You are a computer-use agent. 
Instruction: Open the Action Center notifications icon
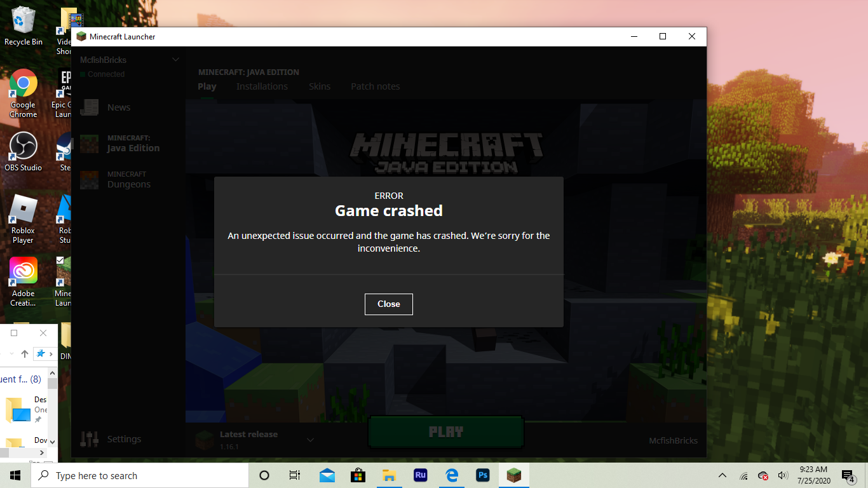pyautogui.click(x=848, y=476)
